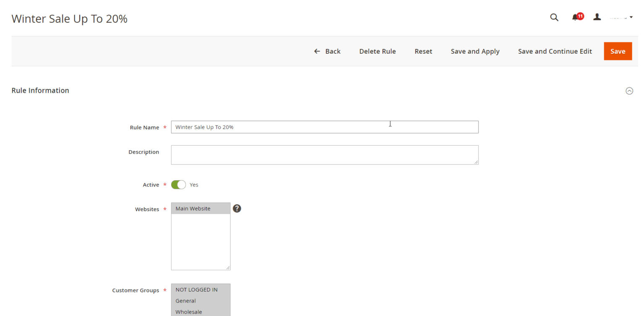Image resolution: width=644 pixels, height=316 pixels.
Task: Click the Rule Information section heading
Action: pyautogui.click(x=40, y=90)
